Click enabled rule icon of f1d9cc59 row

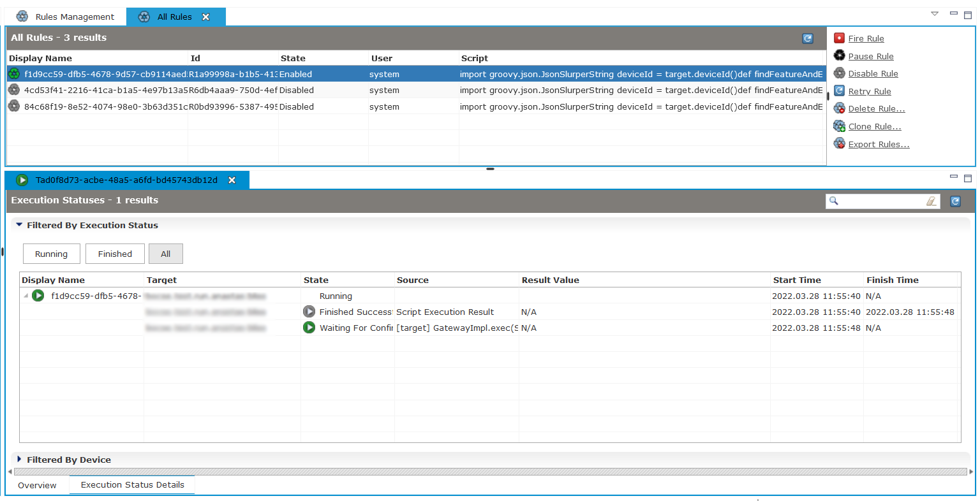[x=14, y=74]
